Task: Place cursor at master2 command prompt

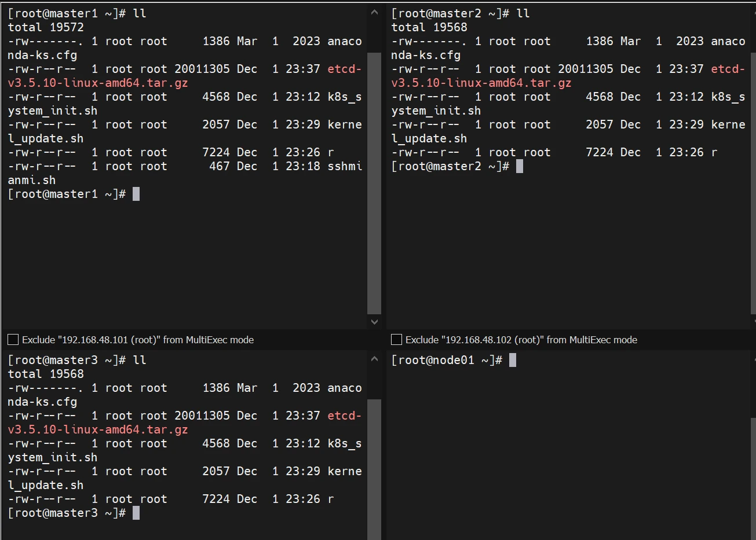Action: (x=520, y=166)
